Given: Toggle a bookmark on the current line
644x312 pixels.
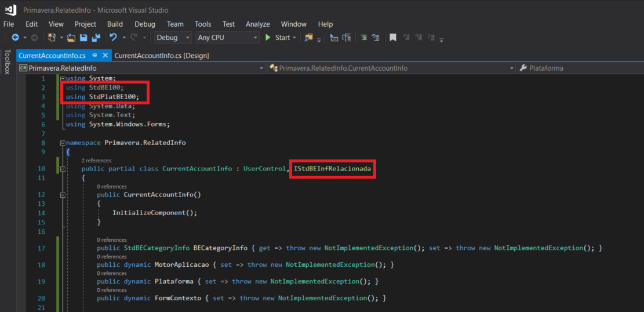Looking at the screenshot, I should 393,38.
